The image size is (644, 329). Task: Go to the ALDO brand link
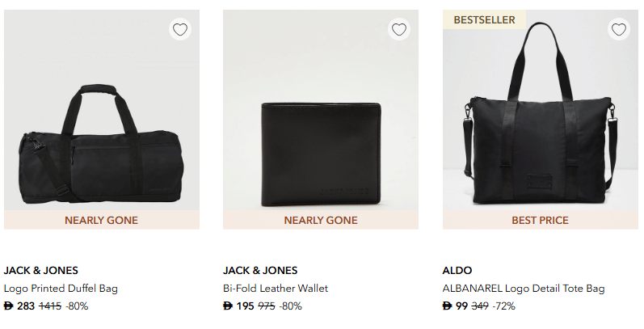[x=457, y=270]
